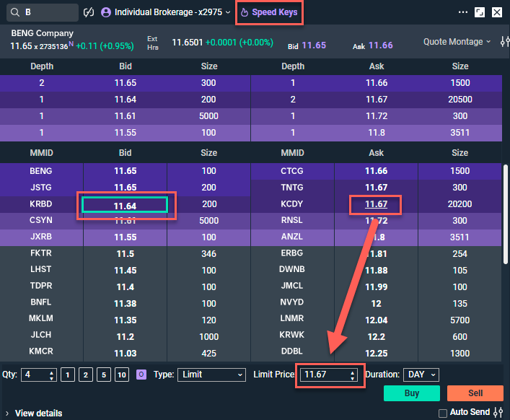Viewport: 510px width, 420px height.
Task: Select JXRB bid price 11.55
Action: pyautogui.click(x=126, y=237)
